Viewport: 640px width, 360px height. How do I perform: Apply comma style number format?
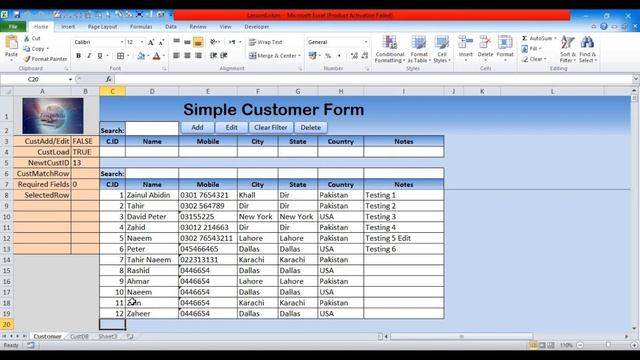pyautogui.click(x=339, y=56)
